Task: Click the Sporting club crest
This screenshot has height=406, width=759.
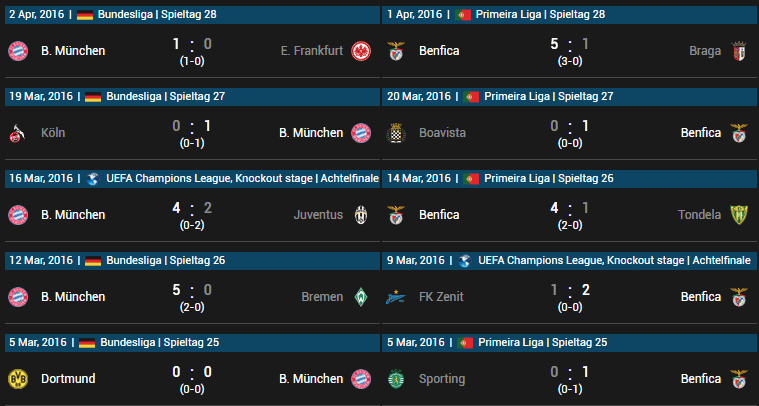Action: click(x=395, y=379)
